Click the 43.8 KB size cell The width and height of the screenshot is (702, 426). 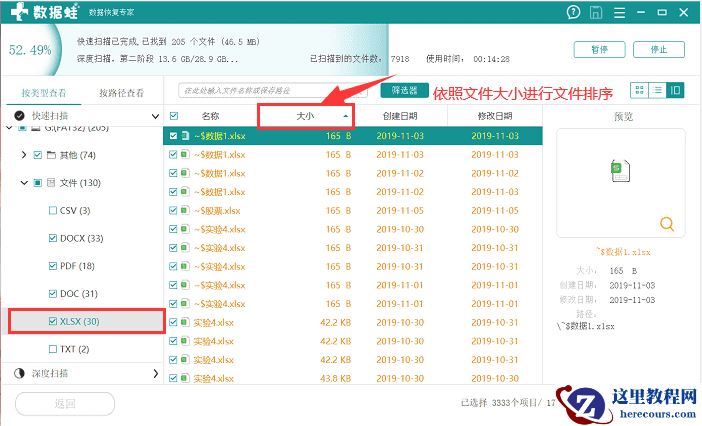pos(335,378)
